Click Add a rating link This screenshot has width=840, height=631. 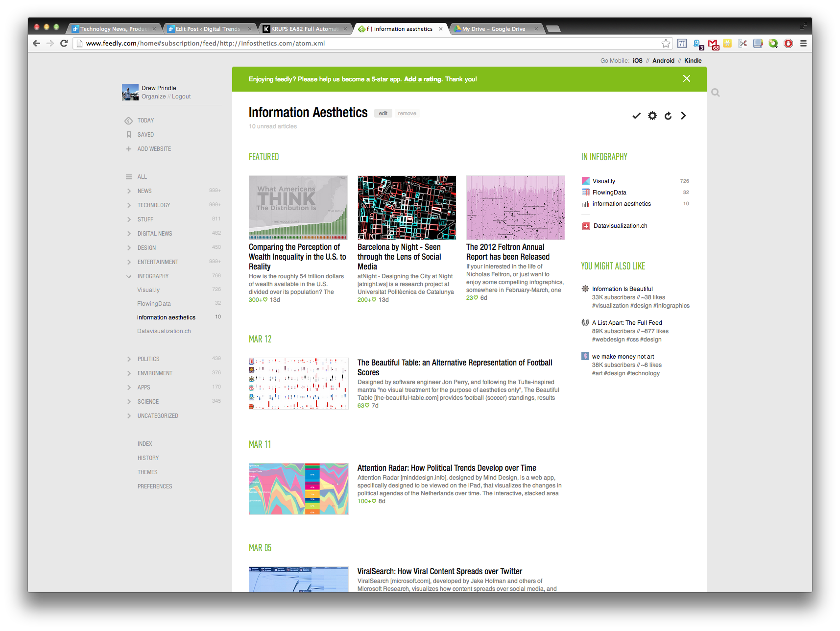coord(422,79)
